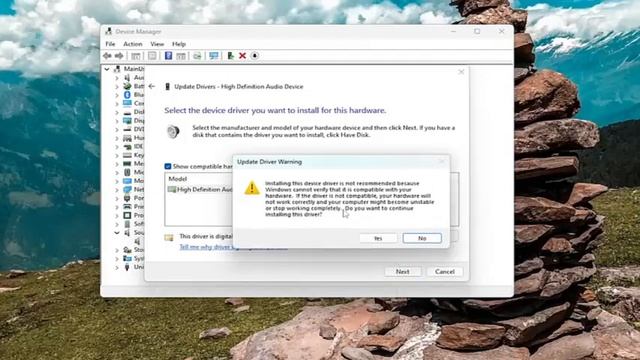
Task: Click the Storage controllers category icon
Action: [127, 249]
